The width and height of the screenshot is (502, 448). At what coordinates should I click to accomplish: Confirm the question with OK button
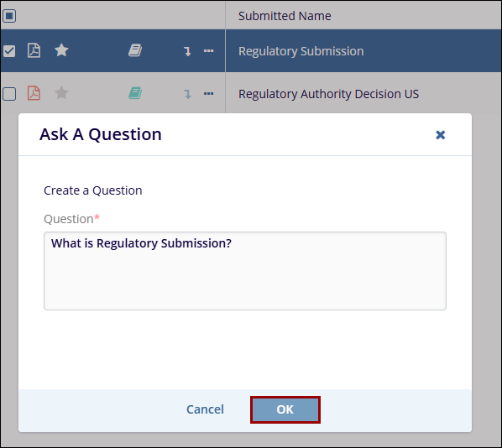pos(285,409)
